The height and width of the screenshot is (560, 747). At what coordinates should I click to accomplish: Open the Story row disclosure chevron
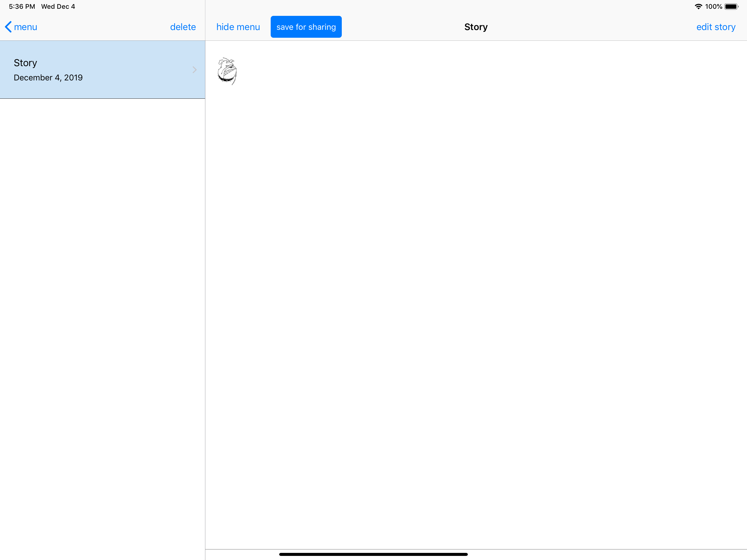point(194,69)
